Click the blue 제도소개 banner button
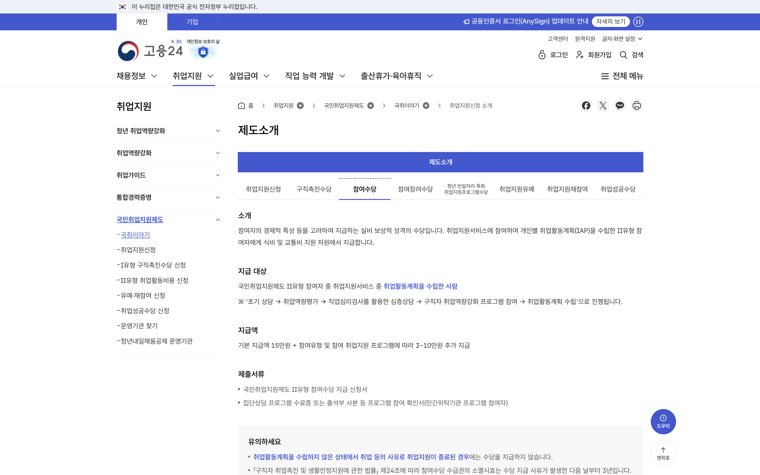The width and height of the screenshot is (760, 475). coord(440,162)
